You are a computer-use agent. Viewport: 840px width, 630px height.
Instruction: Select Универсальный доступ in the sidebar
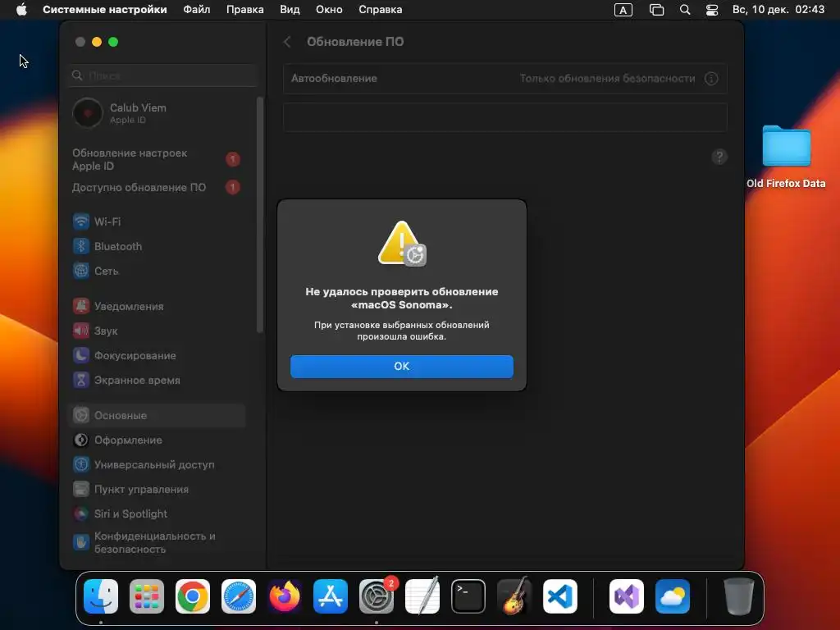(157, 465)
